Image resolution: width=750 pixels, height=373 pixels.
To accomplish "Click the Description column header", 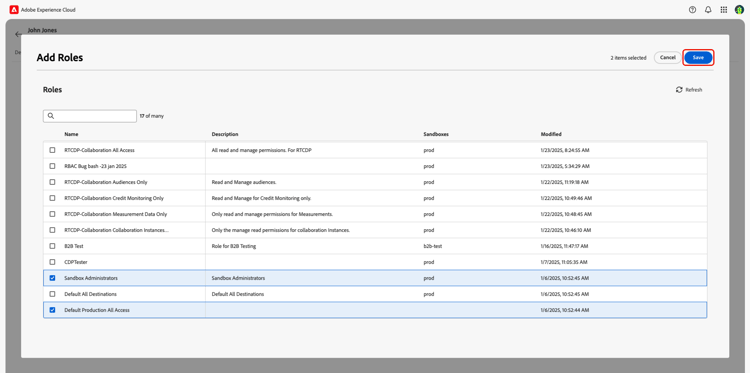I will click(x=225, y=134).
